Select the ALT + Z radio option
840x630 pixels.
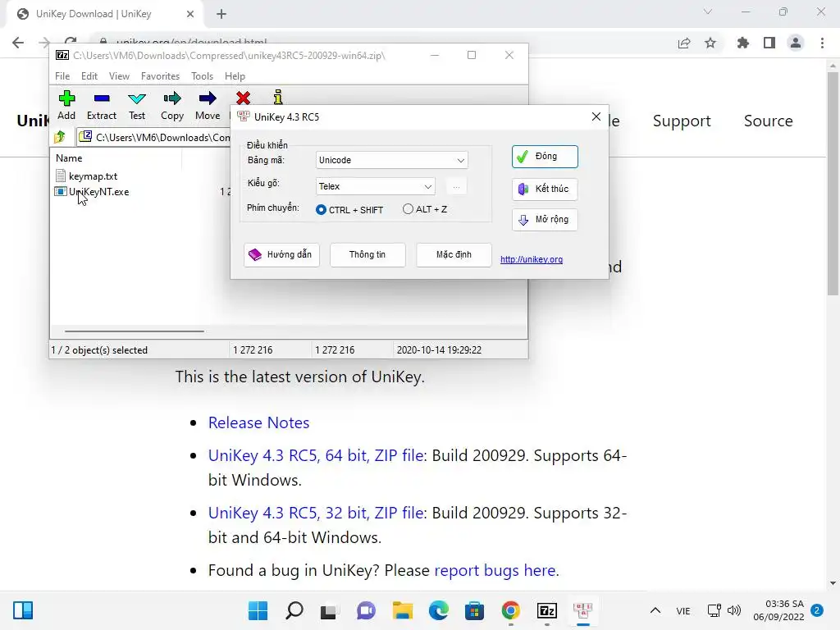[425, 209]
